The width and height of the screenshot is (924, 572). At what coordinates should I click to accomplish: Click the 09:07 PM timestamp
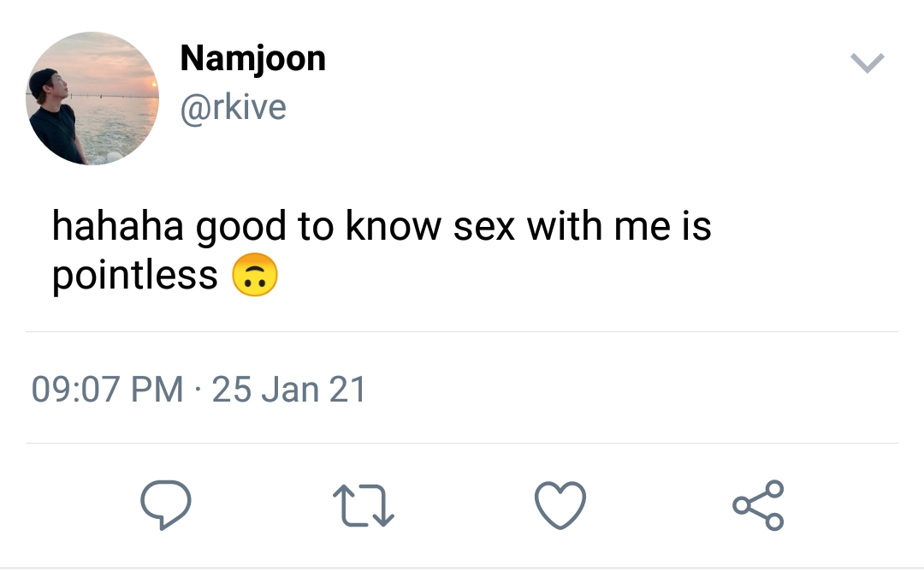107,390
